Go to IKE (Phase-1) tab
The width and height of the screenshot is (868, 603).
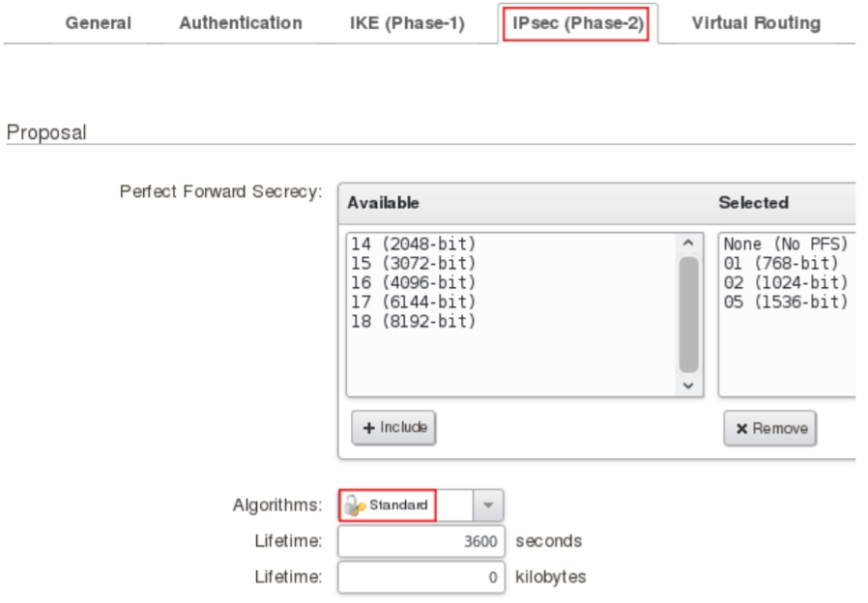click(x=407, y=23)
